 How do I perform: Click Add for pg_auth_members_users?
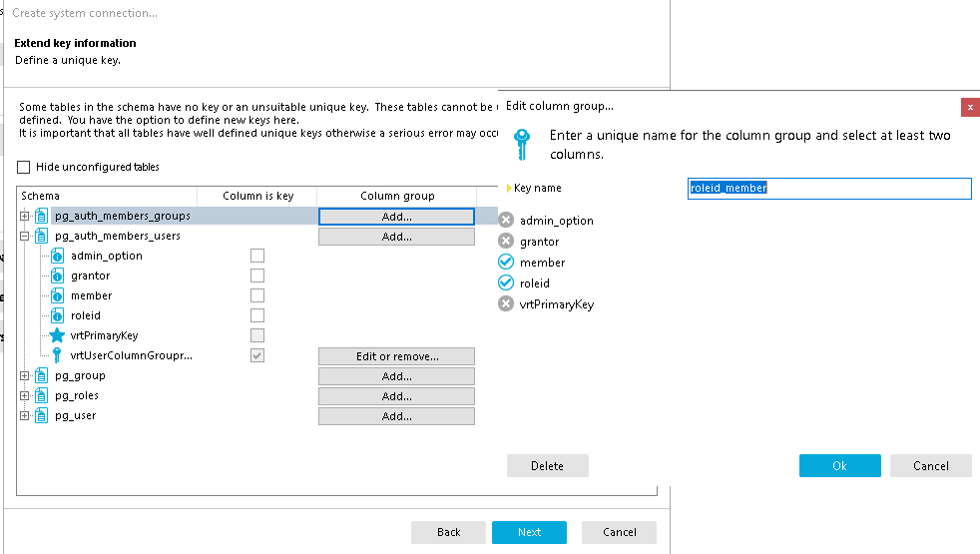click(x=396, y=237)
